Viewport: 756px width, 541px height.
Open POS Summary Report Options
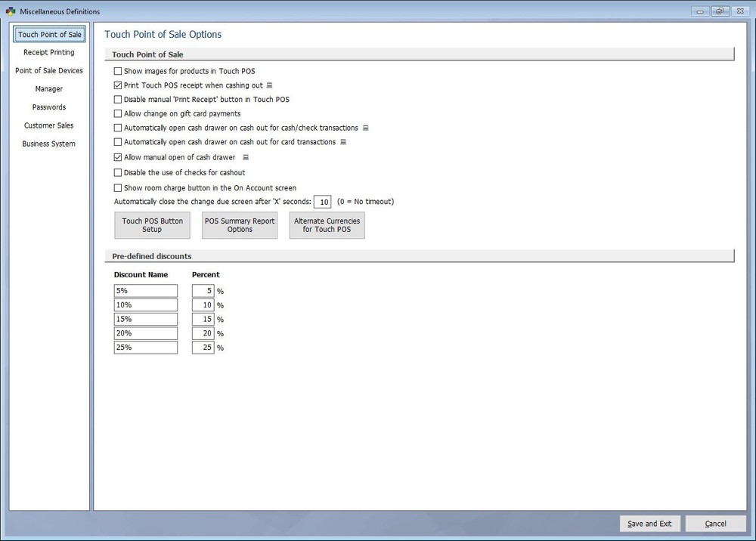pos(239,224)
